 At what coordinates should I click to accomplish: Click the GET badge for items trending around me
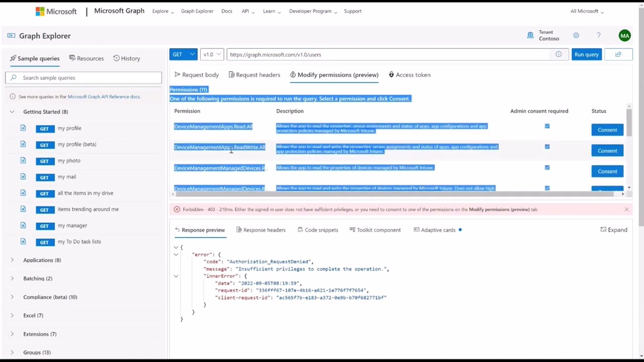pos(44,210)
